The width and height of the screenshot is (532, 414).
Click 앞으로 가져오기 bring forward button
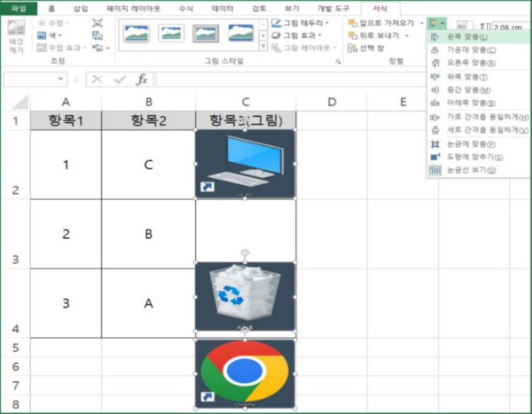tap(381, 23)
